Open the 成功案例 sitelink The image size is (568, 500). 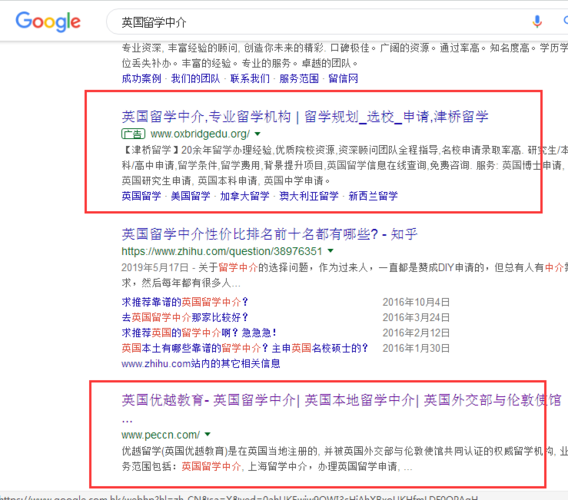coord(141,79)
